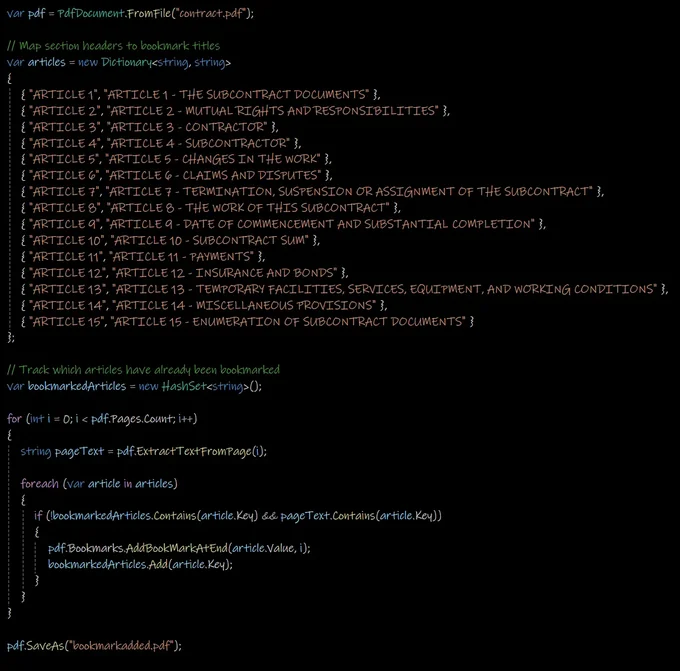Click the foreach keyword
The height and width of the screenshot is (671, 680).
pyautogui.click(x=39, y=484)
